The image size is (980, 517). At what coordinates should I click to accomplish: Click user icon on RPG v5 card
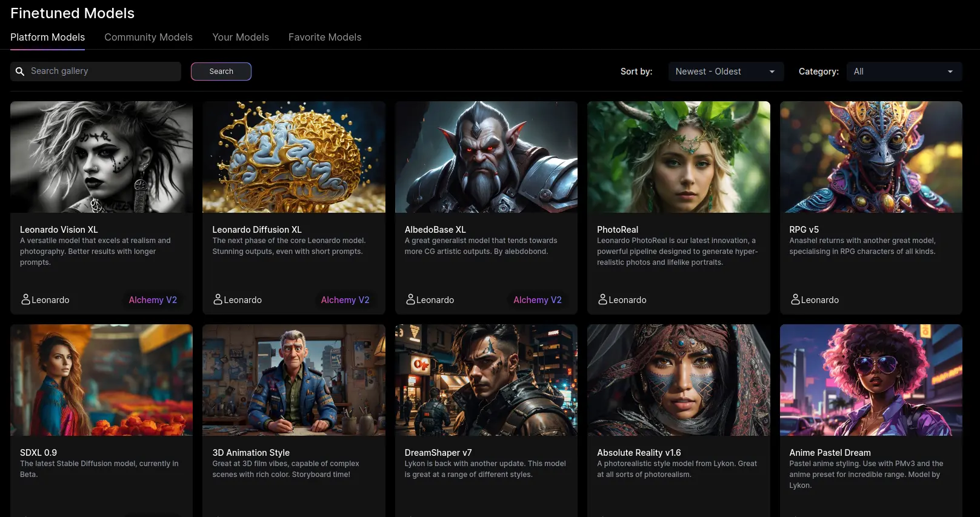795,299
